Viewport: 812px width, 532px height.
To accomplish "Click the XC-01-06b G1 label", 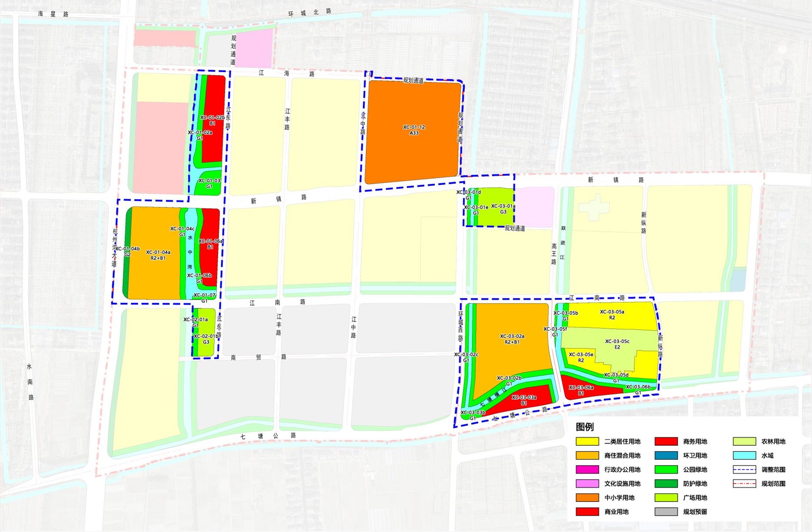I will pos(199,278).
